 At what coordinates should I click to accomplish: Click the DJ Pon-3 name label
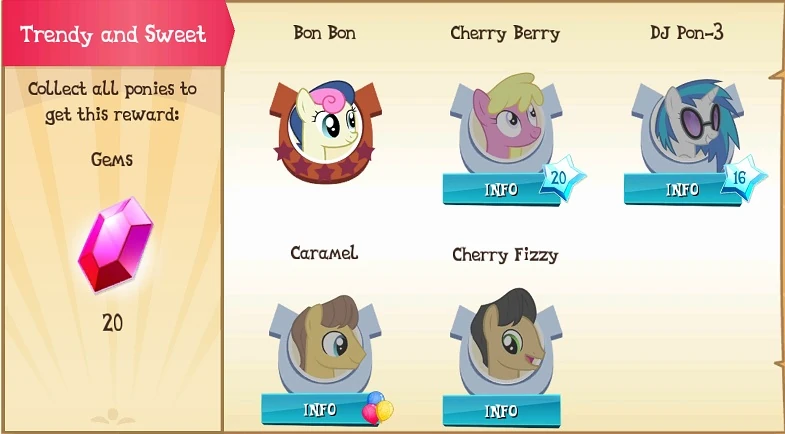coord(686,33)
